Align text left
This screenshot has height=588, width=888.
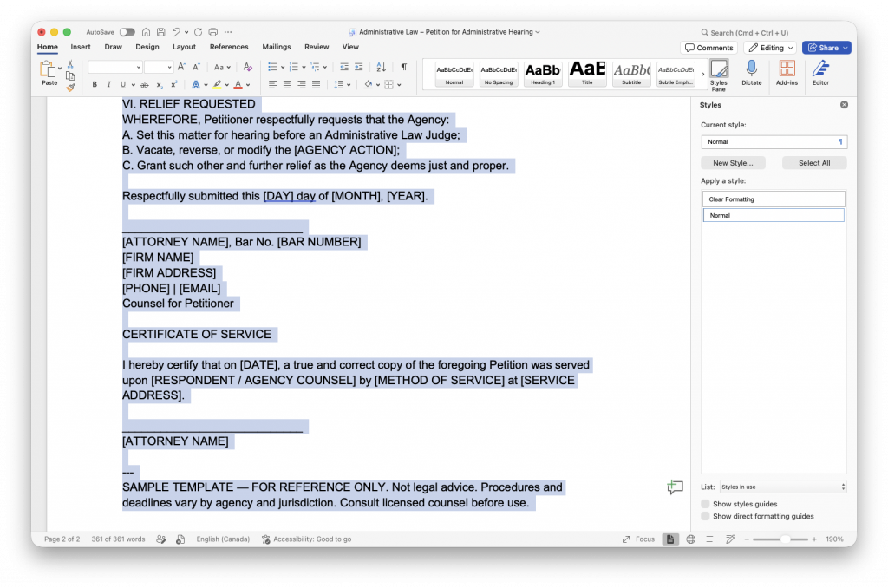click(x=272, y=85)
